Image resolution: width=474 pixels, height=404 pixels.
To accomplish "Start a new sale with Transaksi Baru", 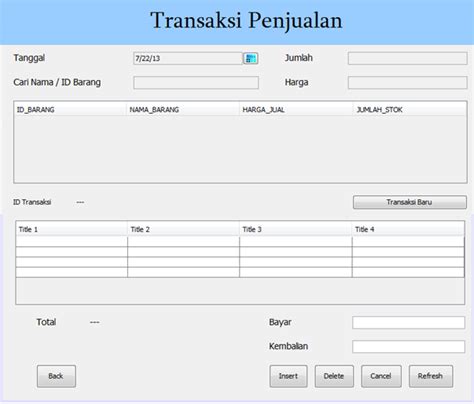I will (410, 202).
